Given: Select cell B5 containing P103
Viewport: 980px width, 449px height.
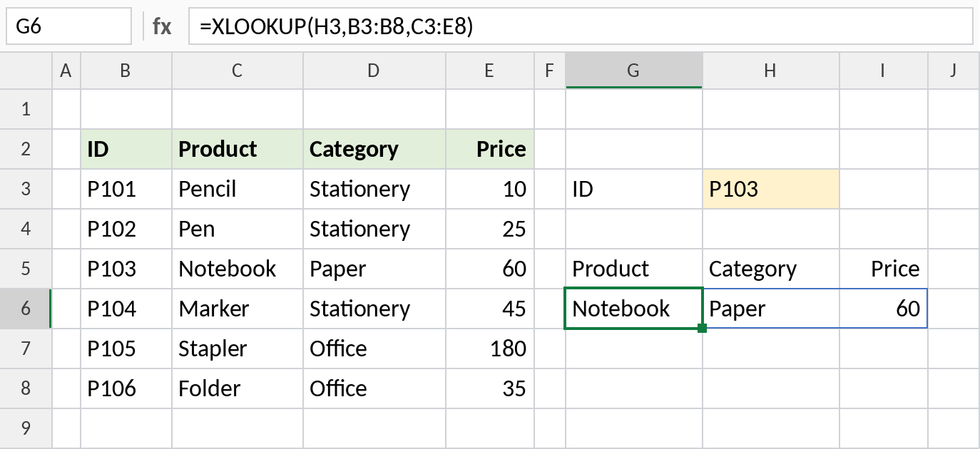Looking at the screenshot, I should (x=126, y=269).
